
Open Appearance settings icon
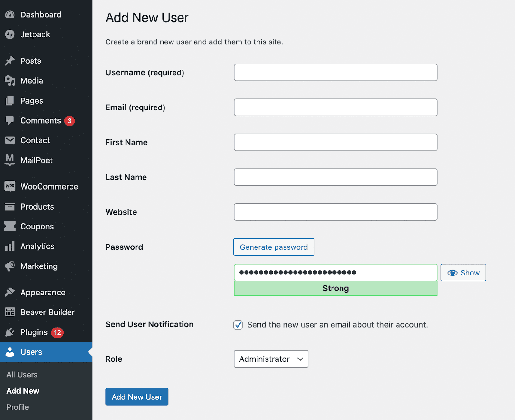click(x=10, y=292)
